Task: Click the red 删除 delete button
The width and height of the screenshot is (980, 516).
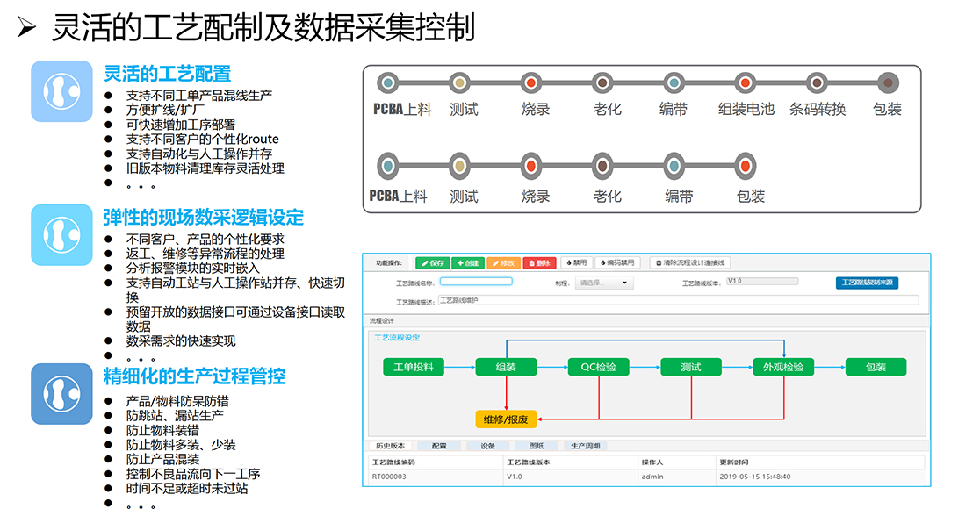Action: click(539, 263)
